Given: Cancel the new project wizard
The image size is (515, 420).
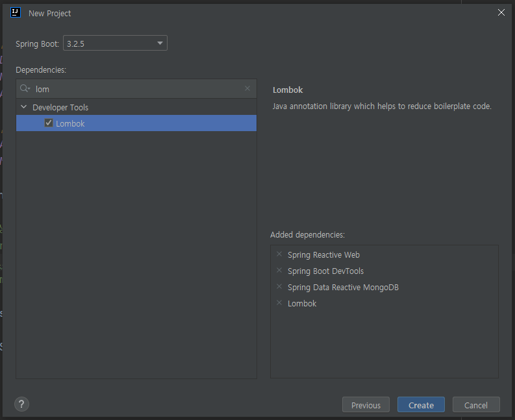Looking at the screenshot, I should coord(476,404).
